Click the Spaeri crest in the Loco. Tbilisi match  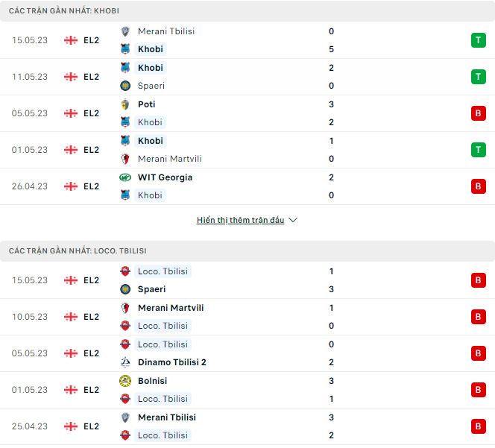125,289
